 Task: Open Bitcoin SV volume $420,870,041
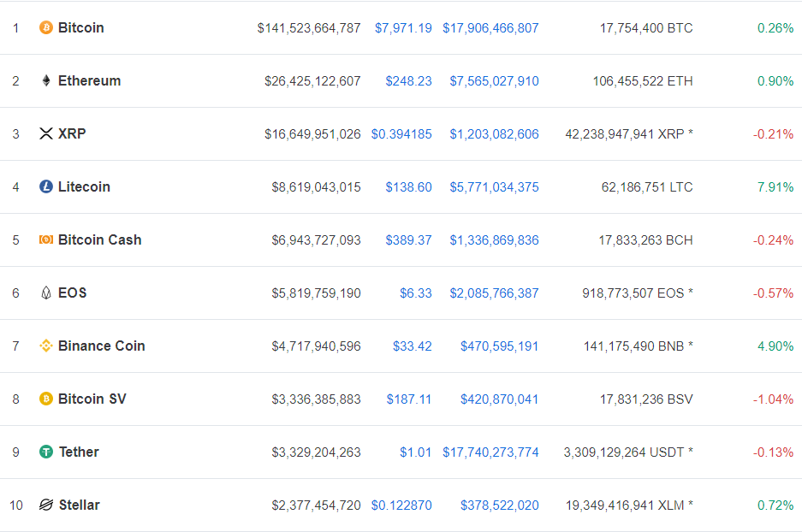499,399
